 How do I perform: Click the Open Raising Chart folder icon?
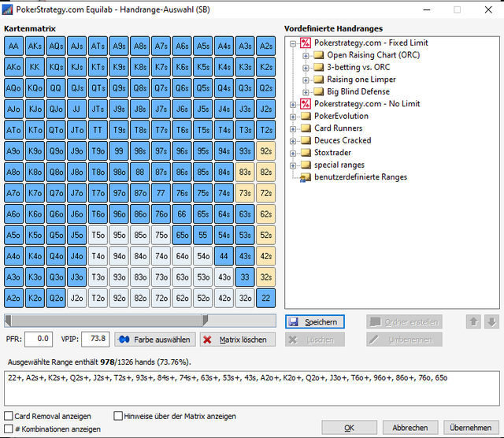[x=318, y=55]
